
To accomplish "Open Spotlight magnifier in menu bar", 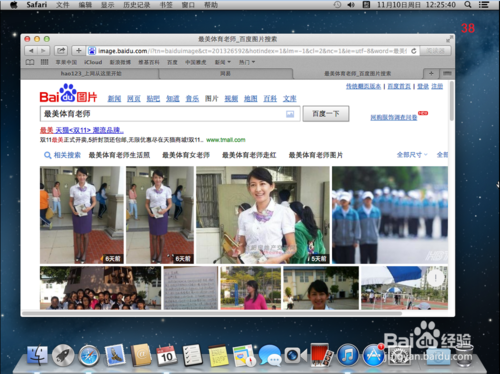I will click(468, 5).
